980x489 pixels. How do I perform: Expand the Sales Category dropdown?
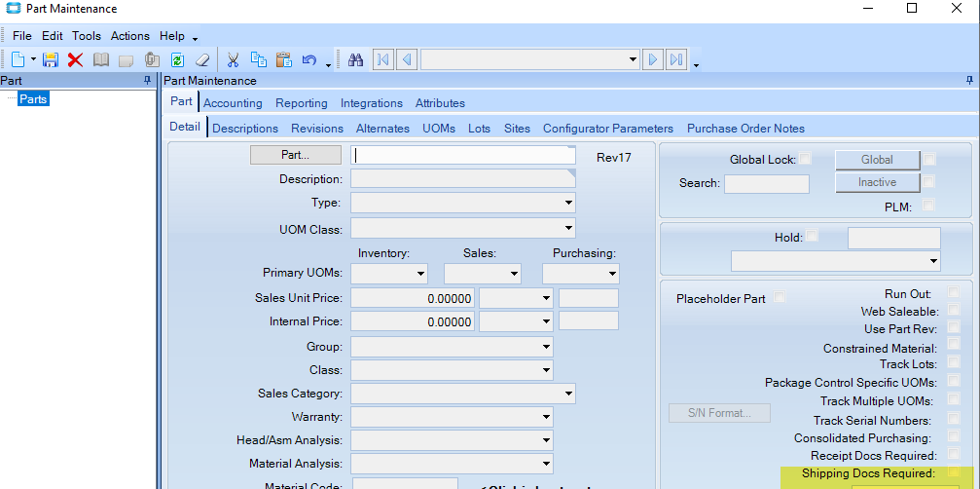point(567,394)
